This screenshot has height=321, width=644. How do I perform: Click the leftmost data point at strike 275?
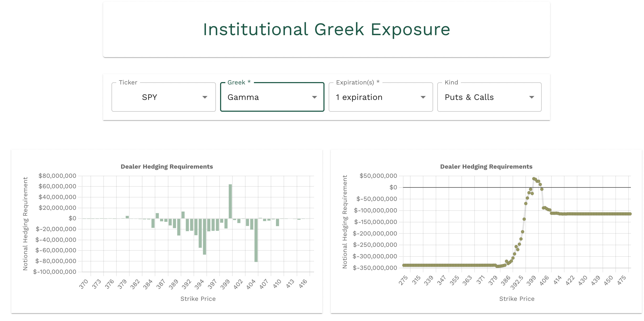[x=404, y=265]
